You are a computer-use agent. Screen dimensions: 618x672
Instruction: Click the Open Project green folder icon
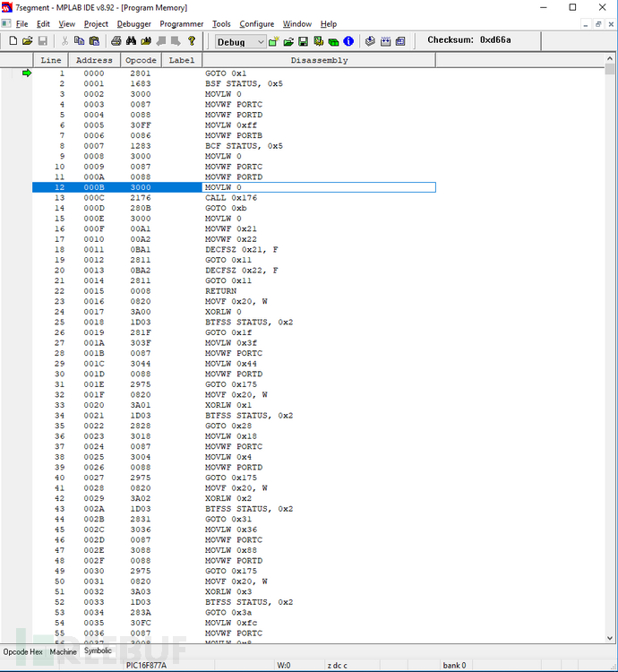288,41
